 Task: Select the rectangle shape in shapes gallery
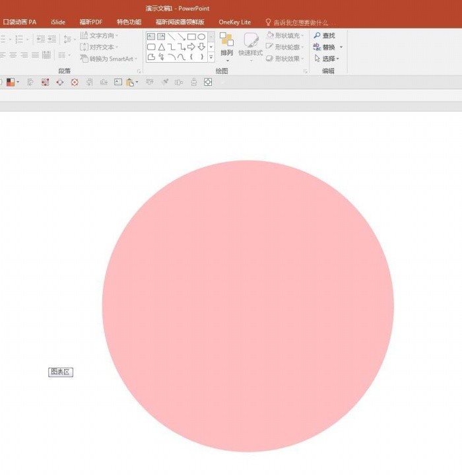[191, 37]
